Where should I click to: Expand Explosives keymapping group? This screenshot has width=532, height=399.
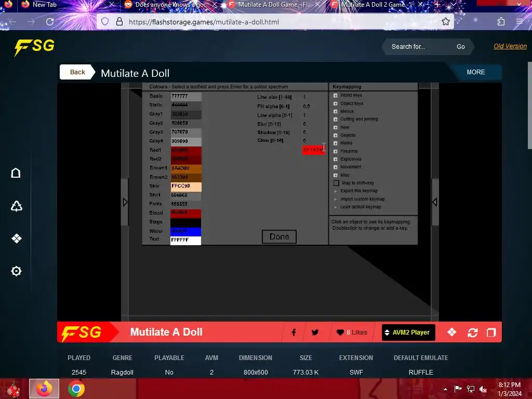pyautogui.click(x=335, y=159)
